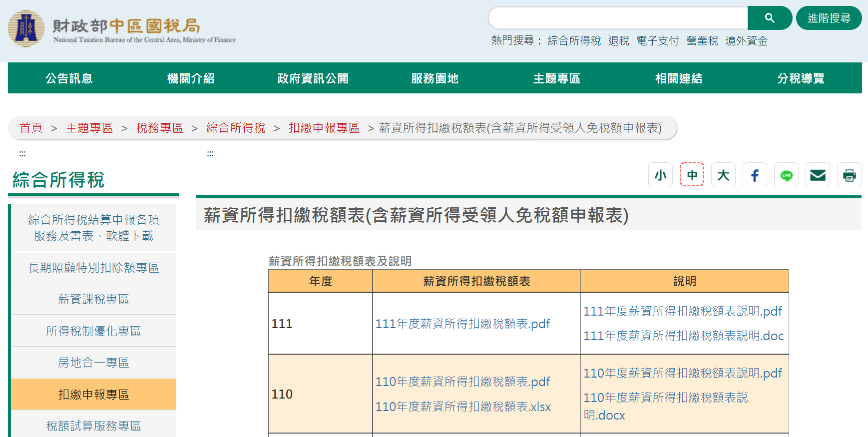Open 主題專區 main menu
Screen dimensions: 868x437
[x=557, y=78]
